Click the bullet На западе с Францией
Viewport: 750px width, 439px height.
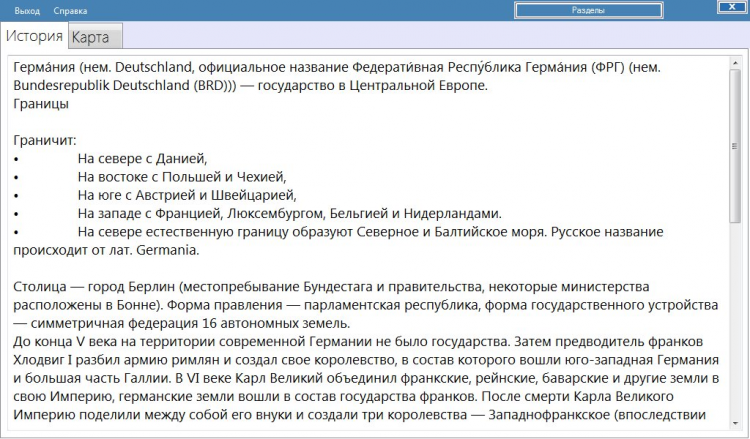point(290,213)
